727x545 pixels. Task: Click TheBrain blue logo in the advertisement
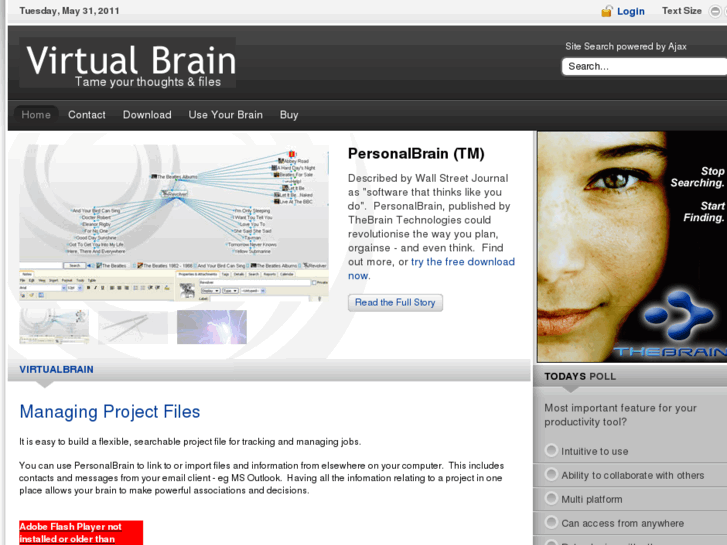point(677,316)
